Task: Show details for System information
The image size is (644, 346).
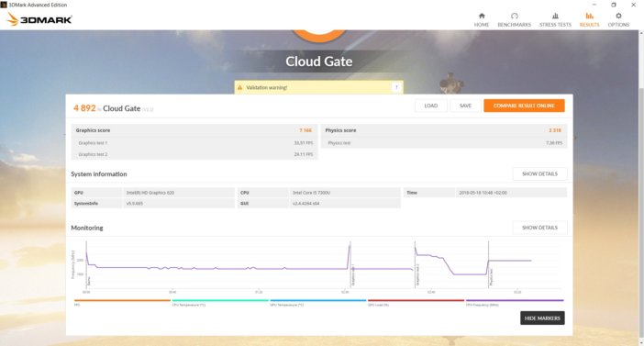Action: (x=539, y=173)
